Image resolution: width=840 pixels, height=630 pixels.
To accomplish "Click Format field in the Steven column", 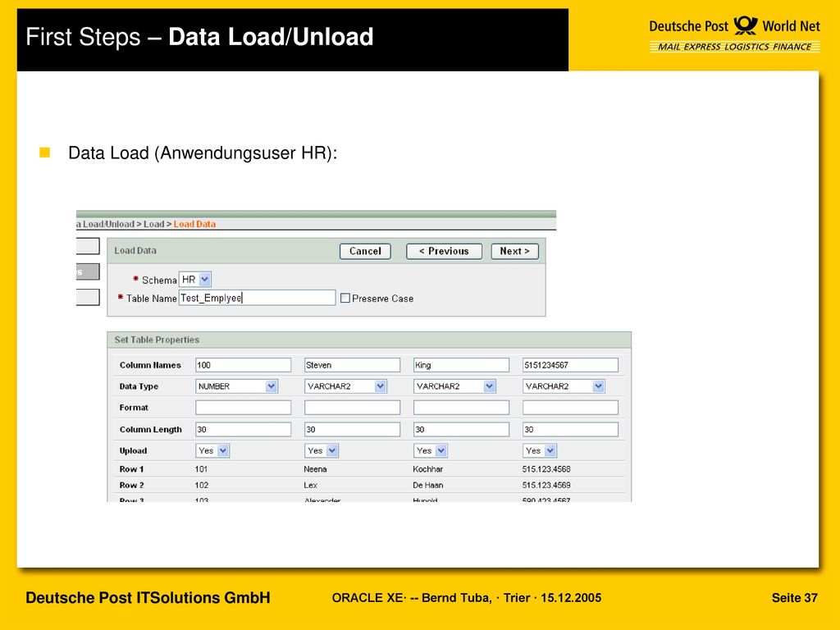I will (352, 408).
